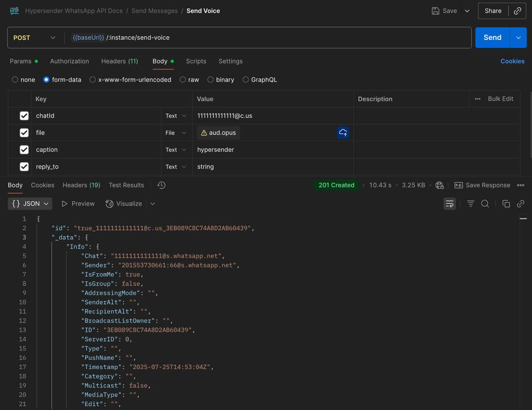
Task: Click the cloud upload icon for aud.opus
Action: click(x=343, y=133)
